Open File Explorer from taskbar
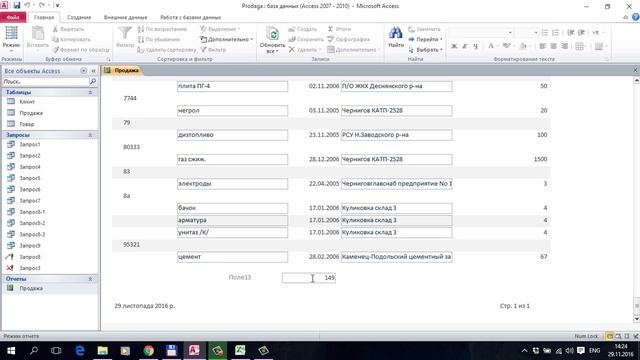This screenshot has height=360, width=640. 102,351
